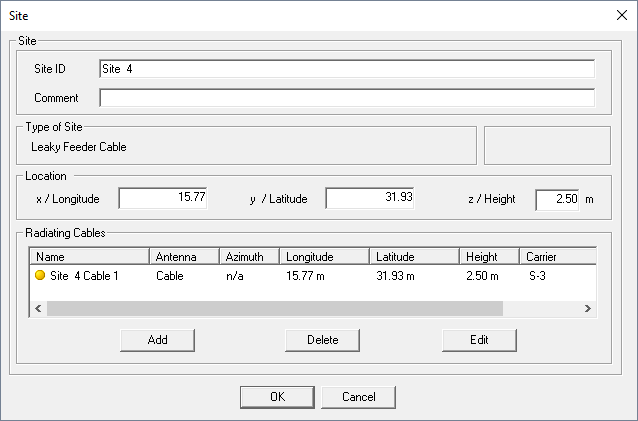The width and height of the screenshot is (638, 421).
Task: Click the Azimuth column header
Action: (247, 257)
